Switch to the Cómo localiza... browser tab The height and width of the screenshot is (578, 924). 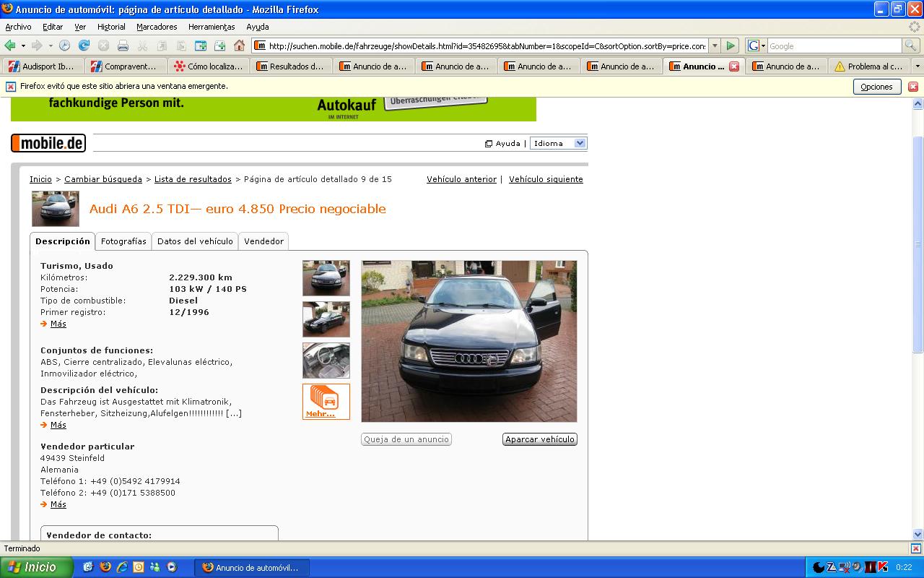click(x=209, y=66)
